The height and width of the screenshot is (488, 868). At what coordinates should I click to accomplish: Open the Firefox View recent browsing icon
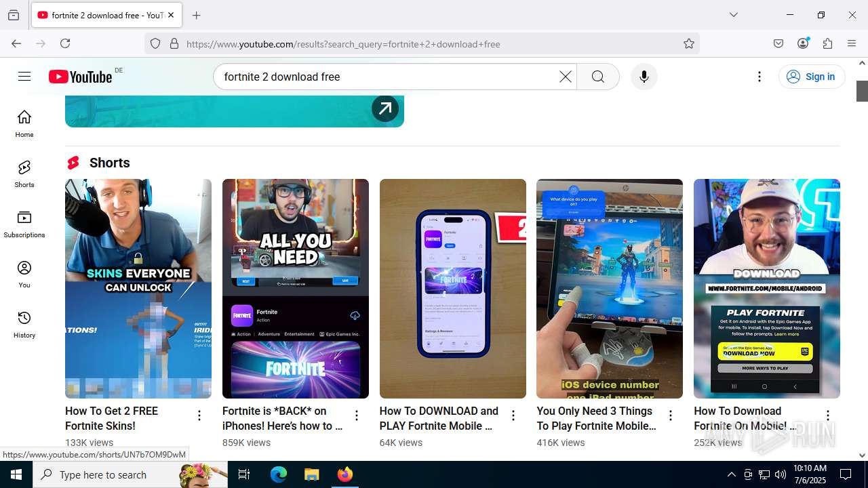(14, 15)
